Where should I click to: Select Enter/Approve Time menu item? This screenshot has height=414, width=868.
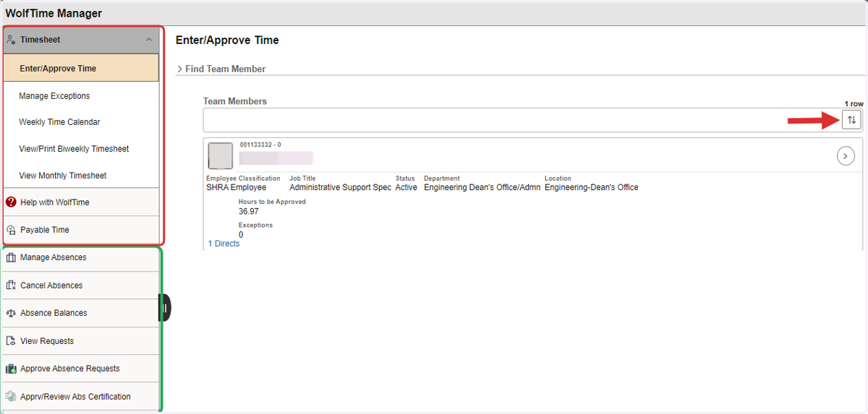tap(81, 68)
